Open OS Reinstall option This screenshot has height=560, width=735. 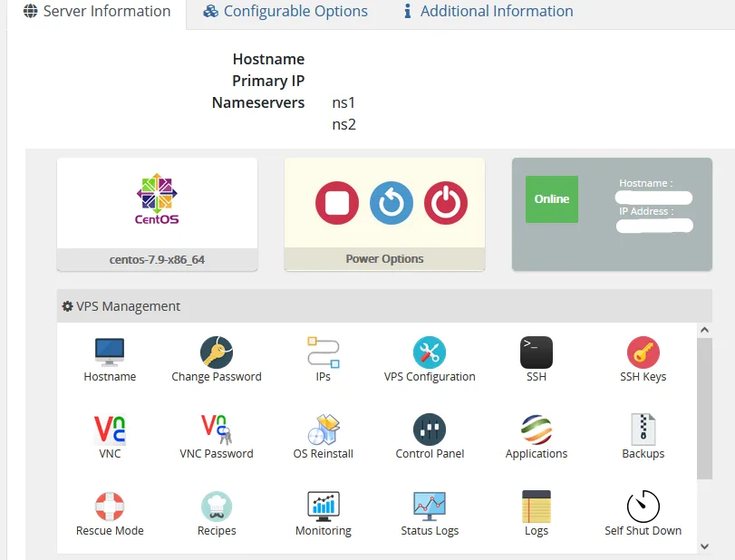324,430
